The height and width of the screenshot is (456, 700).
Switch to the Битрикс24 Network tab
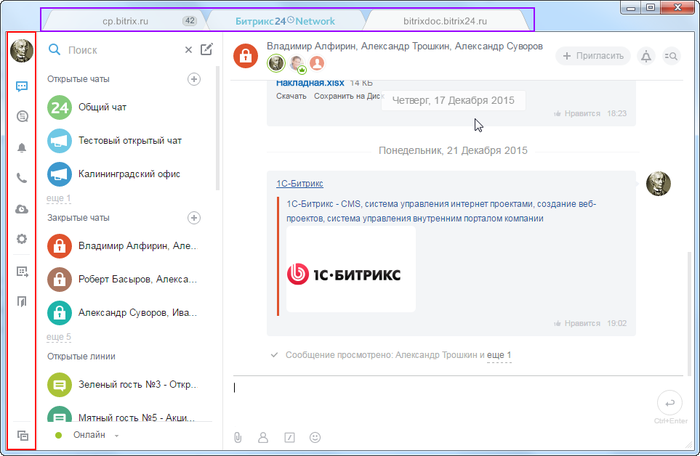pos(285,21)
